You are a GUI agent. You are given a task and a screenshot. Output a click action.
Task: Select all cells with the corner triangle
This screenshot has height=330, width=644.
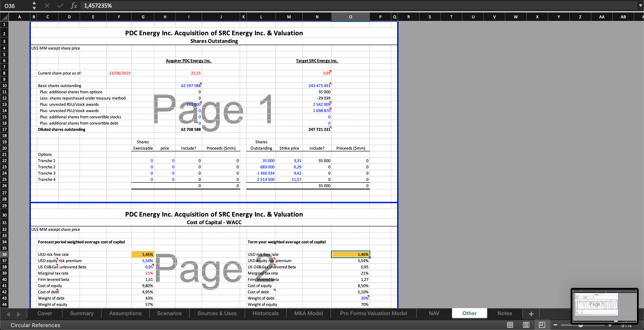click(x=4, y=17)
